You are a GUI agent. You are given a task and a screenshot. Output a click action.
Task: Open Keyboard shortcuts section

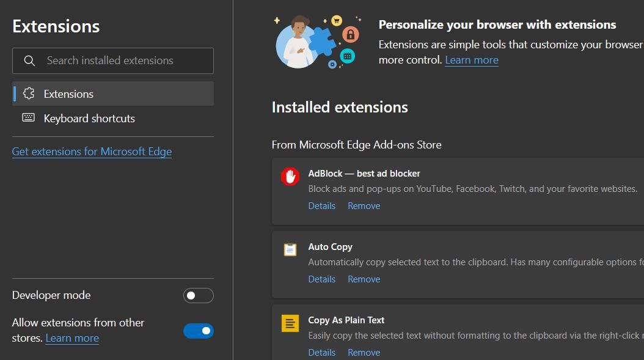(113, 119)
